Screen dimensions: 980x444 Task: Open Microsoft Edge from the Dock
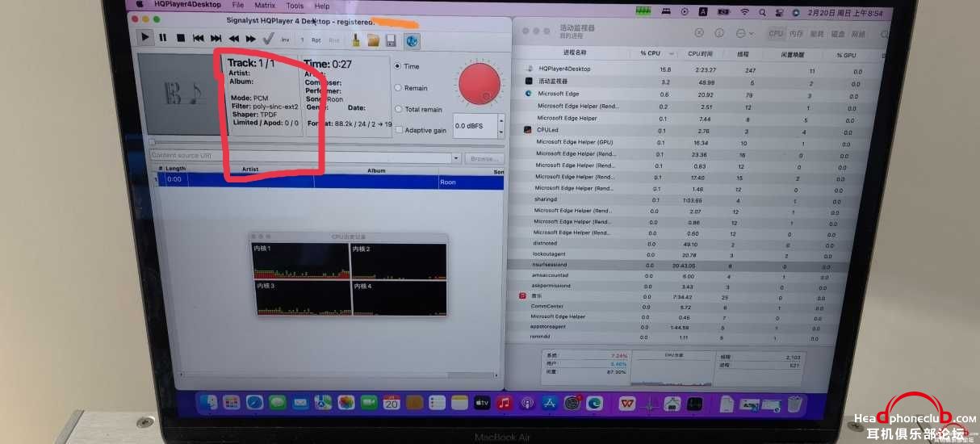click(x=595, y=402)
